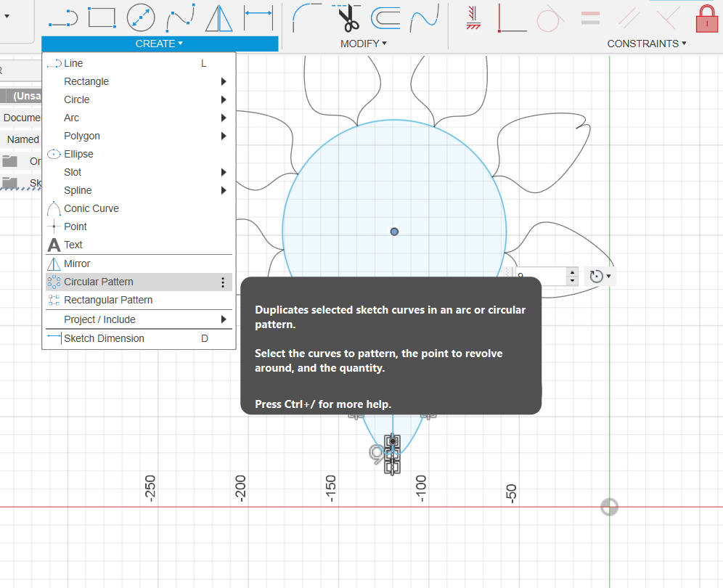Expand the Project / Include submenu
723x588 pixels.
point(139,319)
